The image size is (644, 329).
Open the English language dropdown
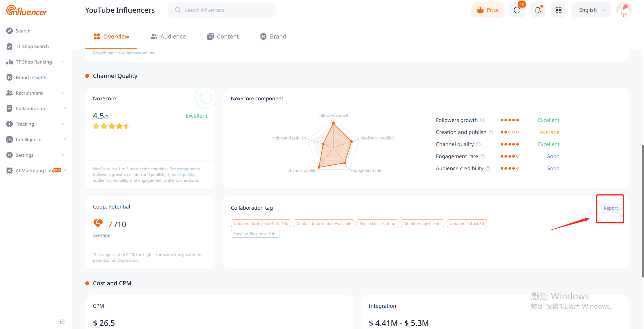pos(591,10)
